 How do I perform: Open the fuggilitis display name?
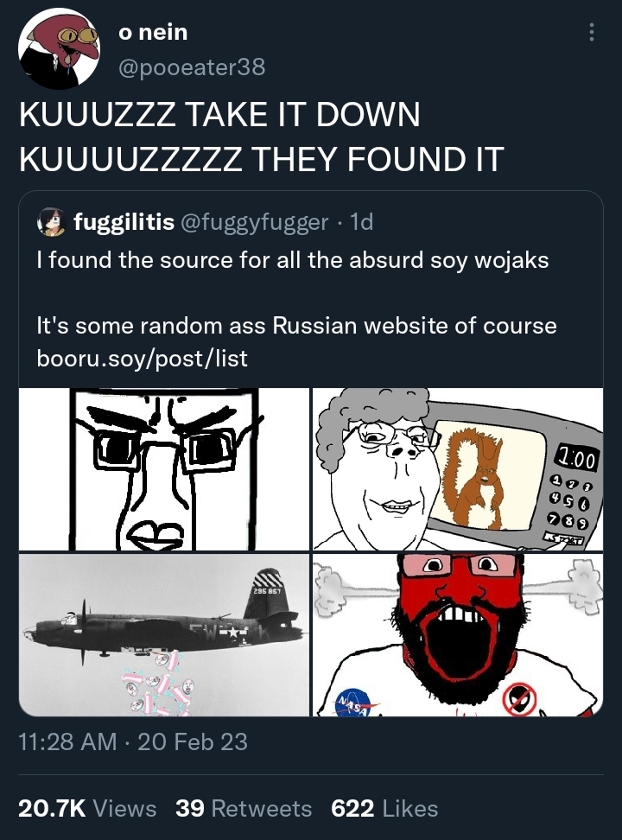click(124, 221)
